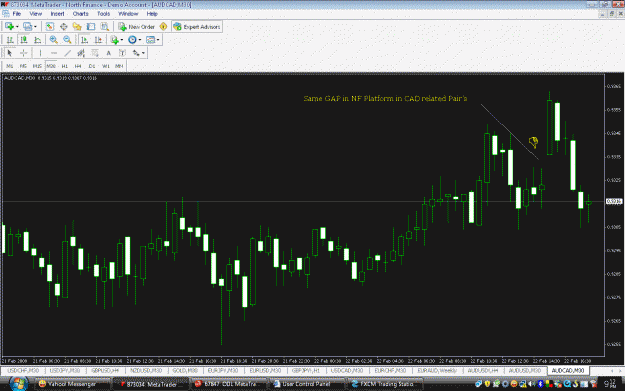The height and width of the screenshot is (391, 625).
Task: Open User Control Panel from taskbar
Action: point(307,384)
